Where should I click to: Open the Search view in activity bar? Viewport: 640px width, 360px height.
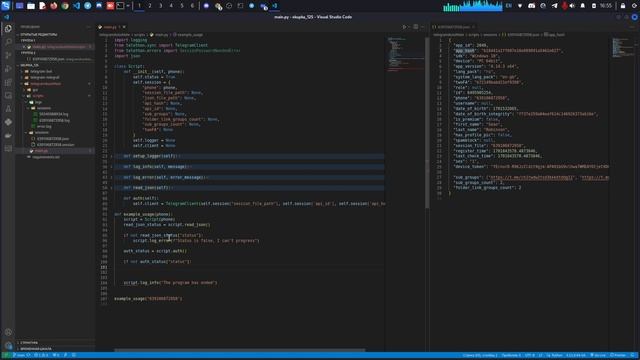[8, 42]
